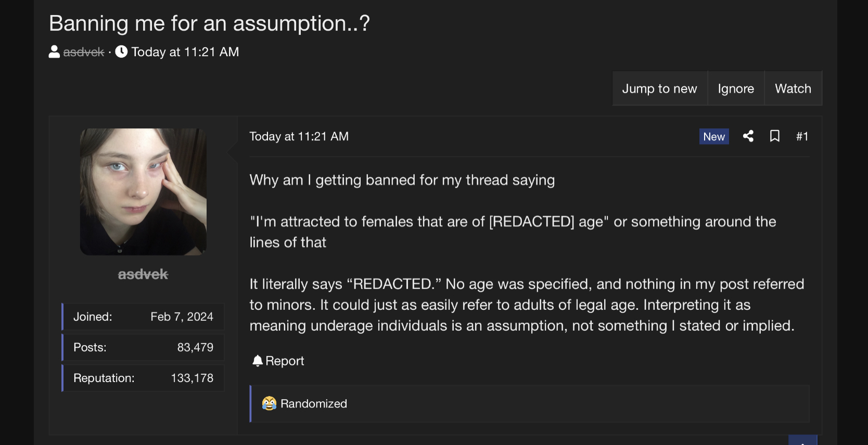Viewport: 868px width, 445px height.
Task: Click the thread title 'Banning me for an assumption..?'
Action: pyautogui.click(x=209, y=23)
